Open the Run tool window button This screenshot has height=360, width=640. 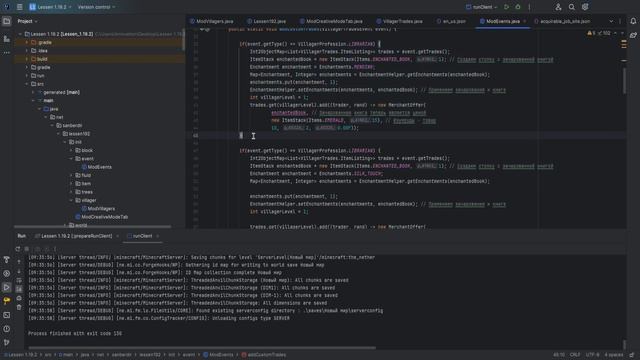[7, 287]
